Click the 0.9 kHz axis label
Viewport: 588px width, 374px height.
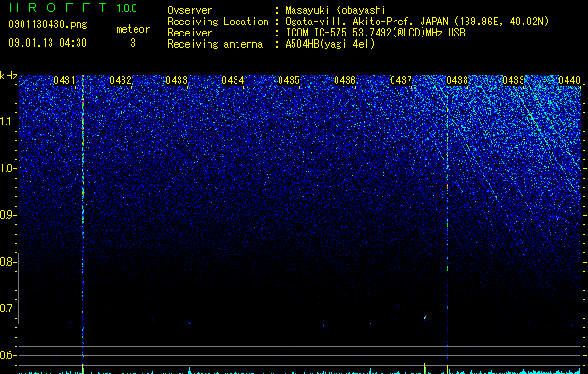click(x=7, y=215)
